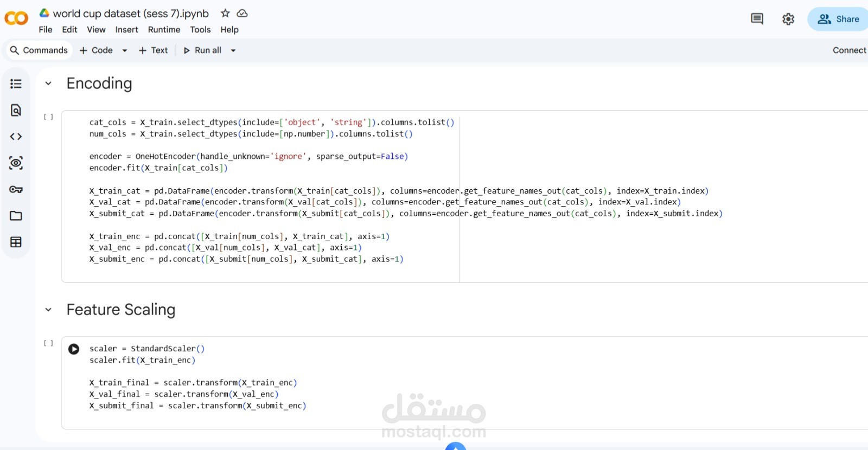Image resolution: width=868 pixels, height=450 pixels.
Task: Star the world cup dataset notebook
Action: [x=225, y=13]
